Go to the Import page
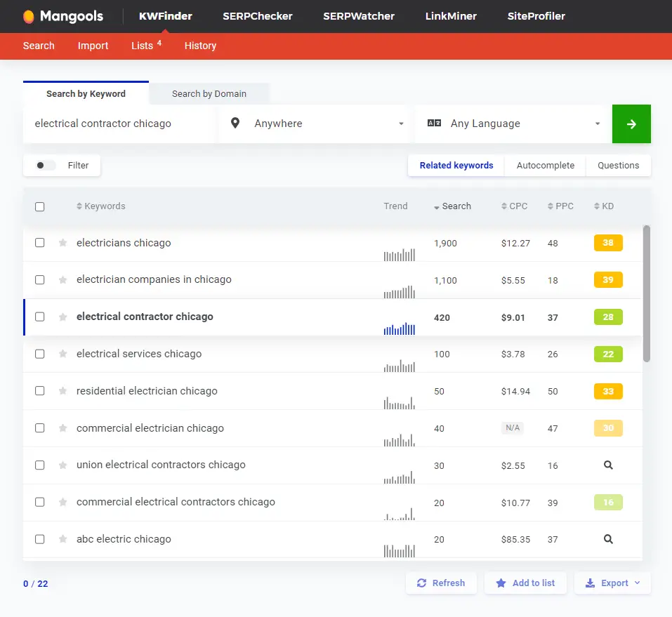 pos(93,46)
